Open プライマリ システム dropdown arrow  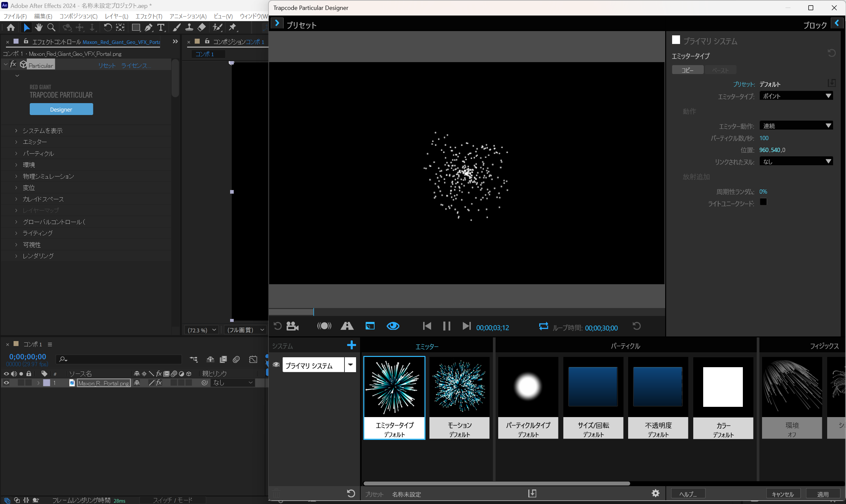[350, 365]
